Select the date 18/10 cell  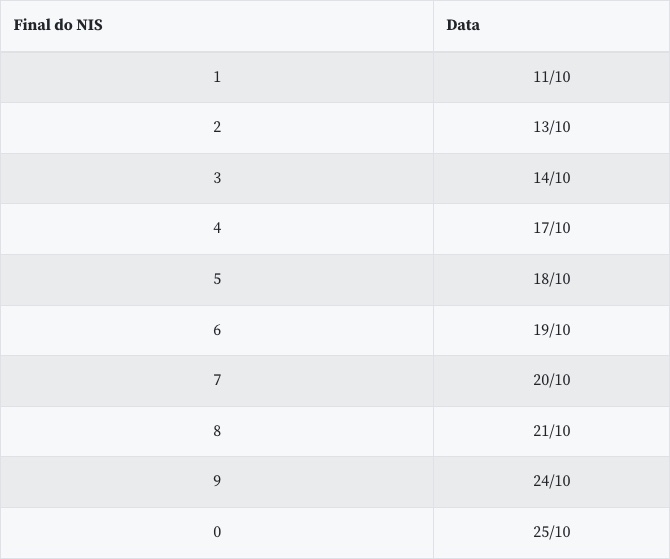coord(551,279)
